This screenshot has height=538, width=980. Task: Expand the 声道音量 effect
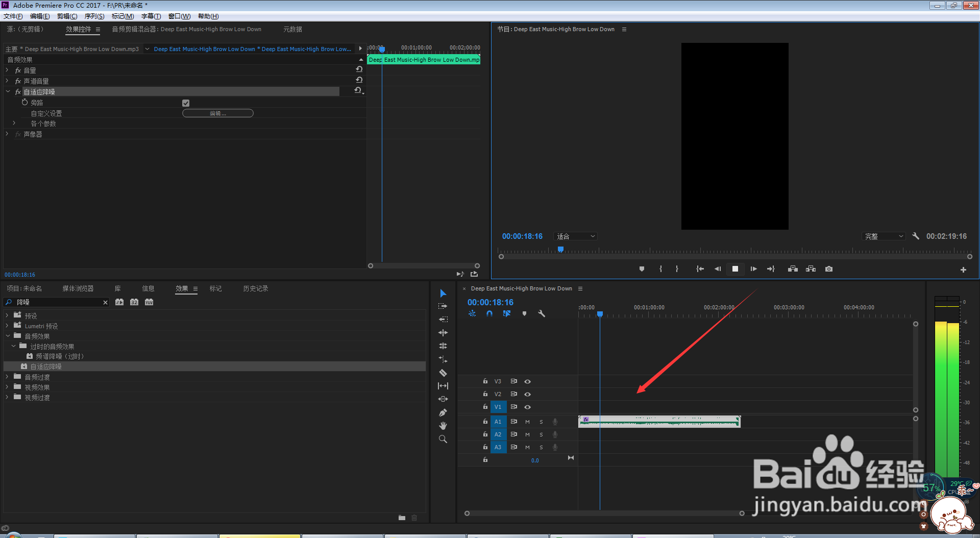7,81
